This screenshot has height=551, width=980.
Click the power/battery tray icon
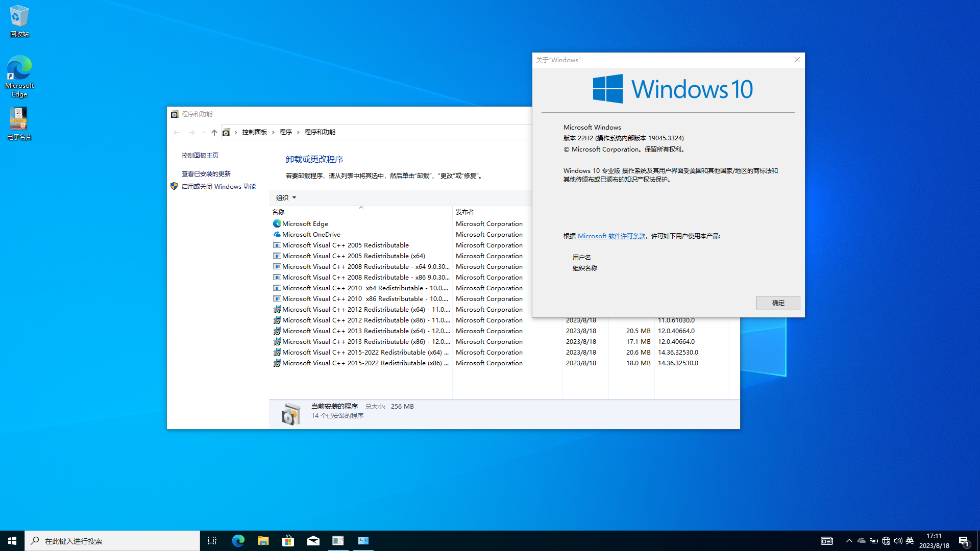(x=874, y=541)
